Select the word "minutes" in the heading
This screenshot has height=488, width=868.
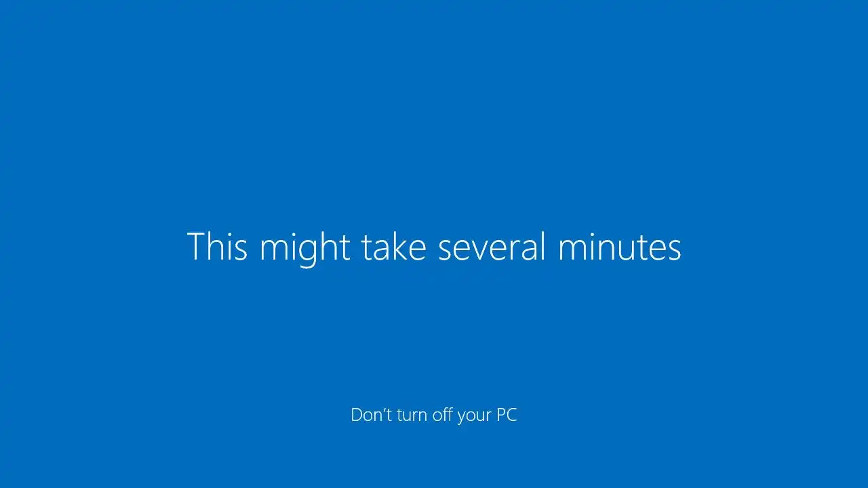click(x=620, y=247)
